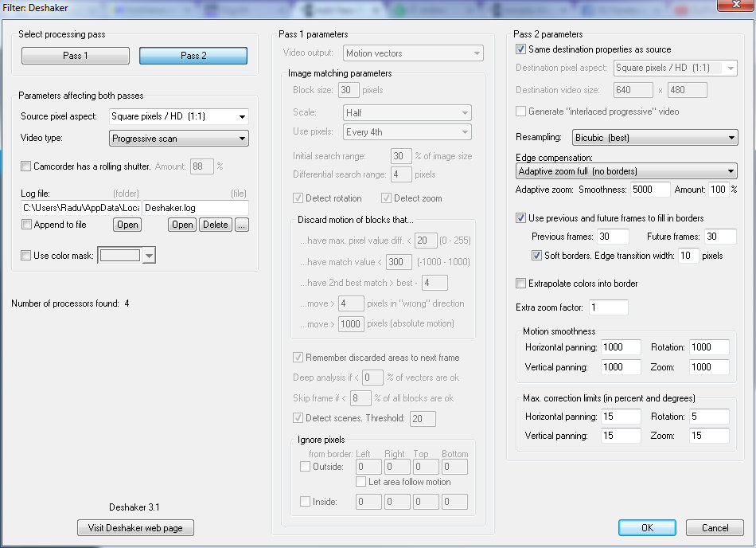Toggle the Append to file checkbox
756x548 pixels.
coord(26,225)
